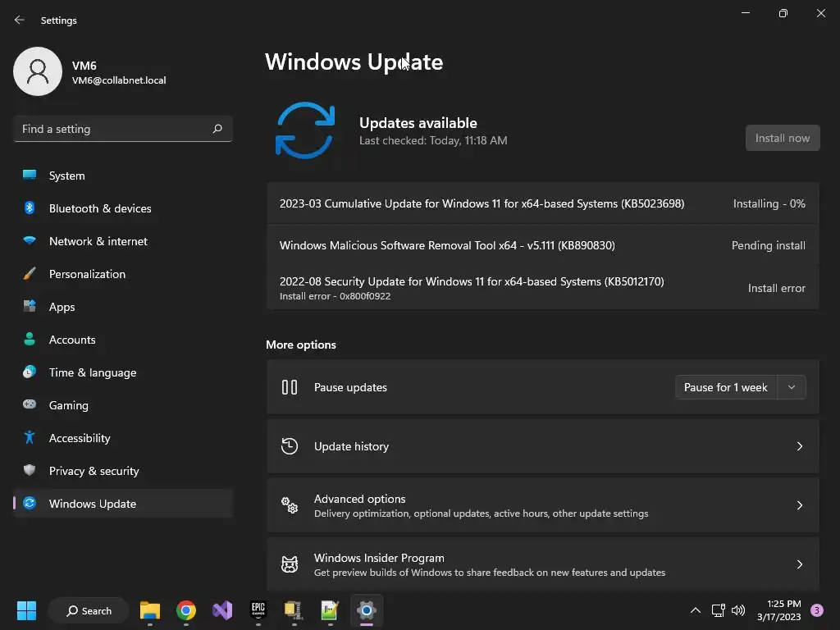Click the volume speaker tray icon
This screenshot has height=630, width=840.
tap(738, 610)
